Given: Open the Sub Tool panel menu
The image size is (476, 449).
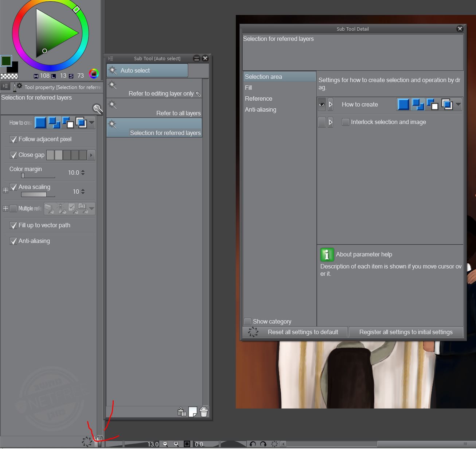Looking at the screenshot, I should 111,58.
